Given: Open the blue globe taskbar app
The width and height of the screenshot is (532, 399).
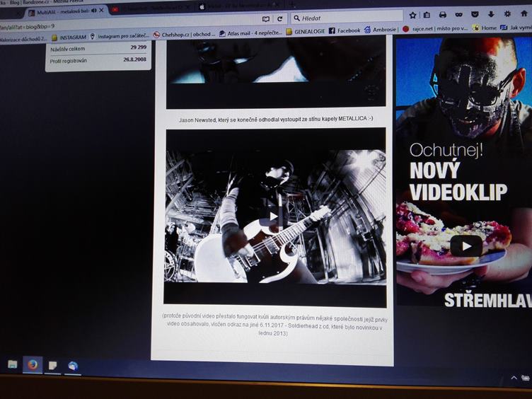Looking at the screenshot, I should click(x=73, y=366).
